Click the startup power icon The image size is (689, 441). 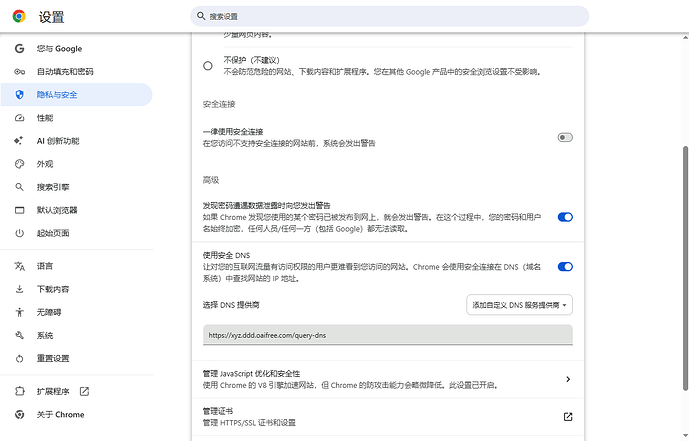click(x=19, y=233)
